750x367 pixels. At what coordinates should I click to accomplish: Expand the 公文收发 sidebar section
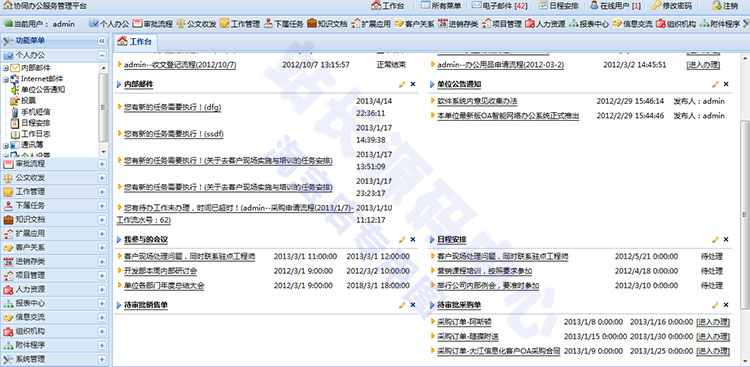click(102, 178)
